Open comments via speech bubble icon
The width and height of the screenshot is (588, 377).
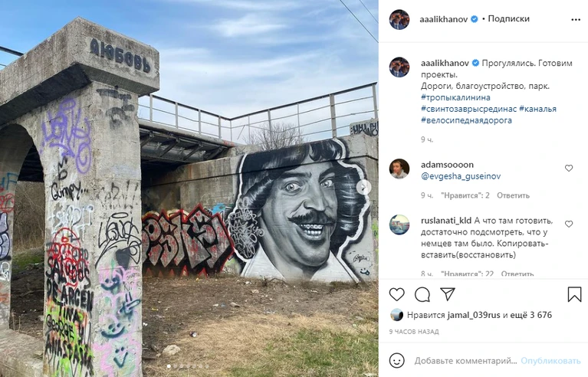tap(422, 294)
